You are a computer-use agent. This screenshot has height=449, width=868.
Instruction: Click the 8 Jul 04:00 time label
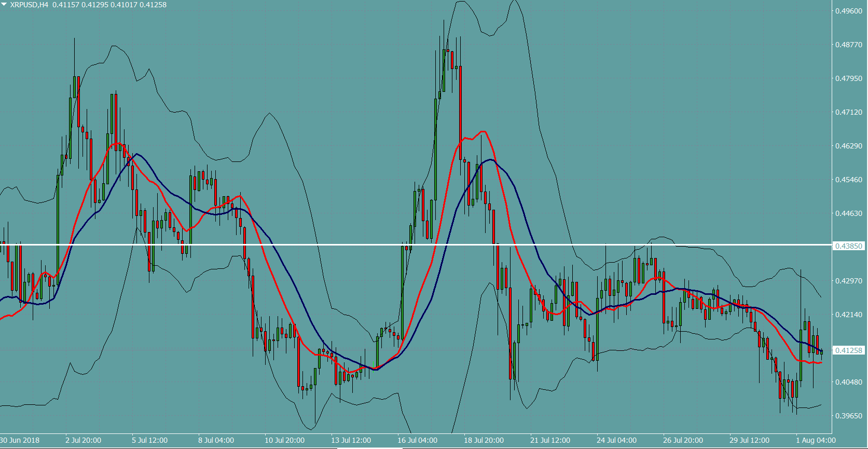click(216, 440)
